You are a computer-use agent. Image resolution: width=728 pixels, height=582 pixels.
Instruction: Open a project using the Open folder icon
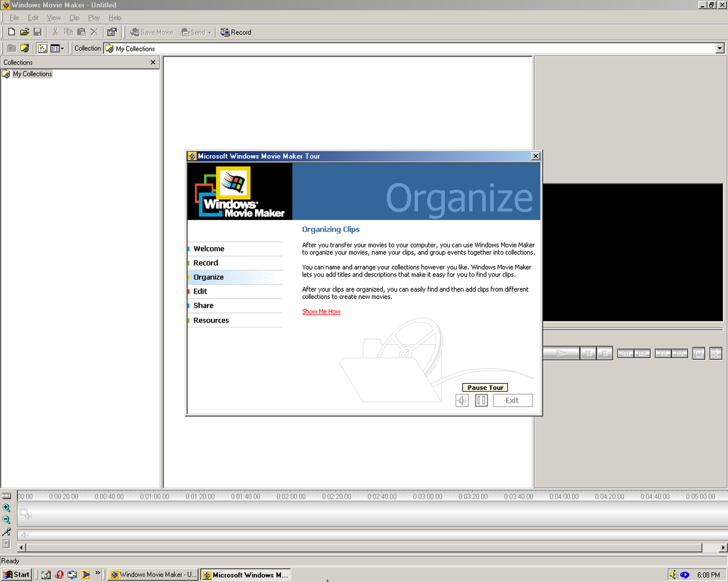(x=24, y=32)
